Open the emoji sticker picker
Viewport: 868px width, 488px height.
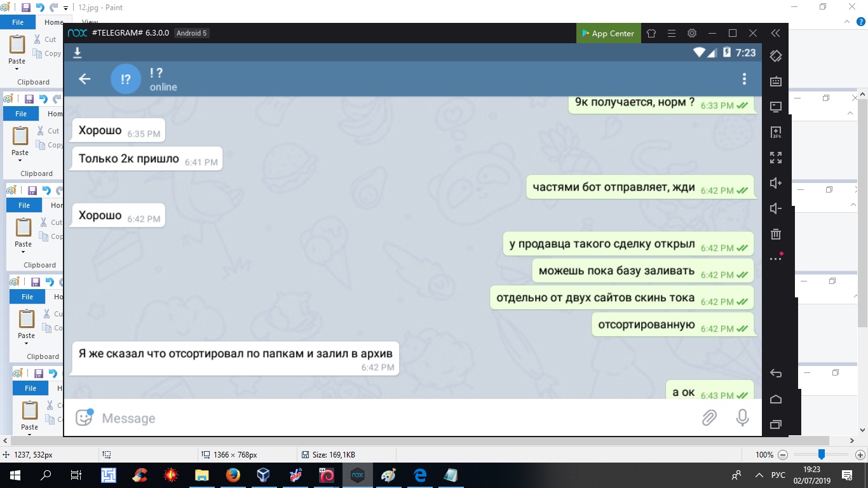point(84,417)
